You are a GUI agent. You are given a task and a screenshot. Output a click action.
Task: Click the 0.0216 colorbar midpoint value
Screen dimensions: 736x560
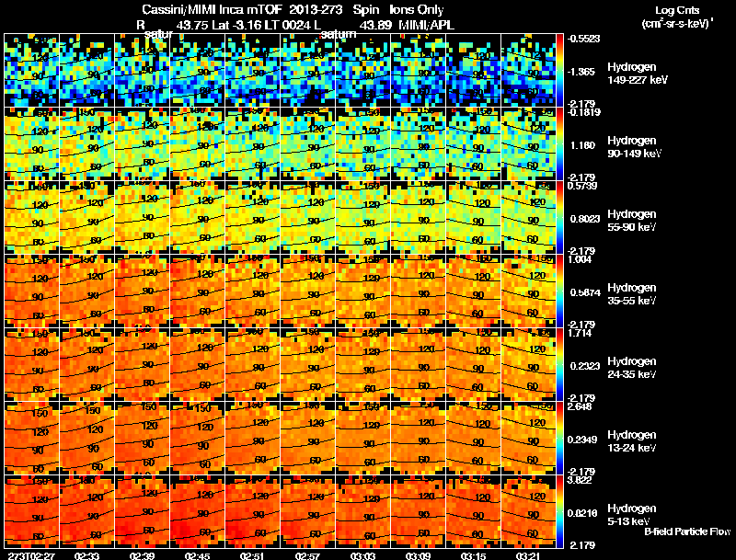coord(583,513)
